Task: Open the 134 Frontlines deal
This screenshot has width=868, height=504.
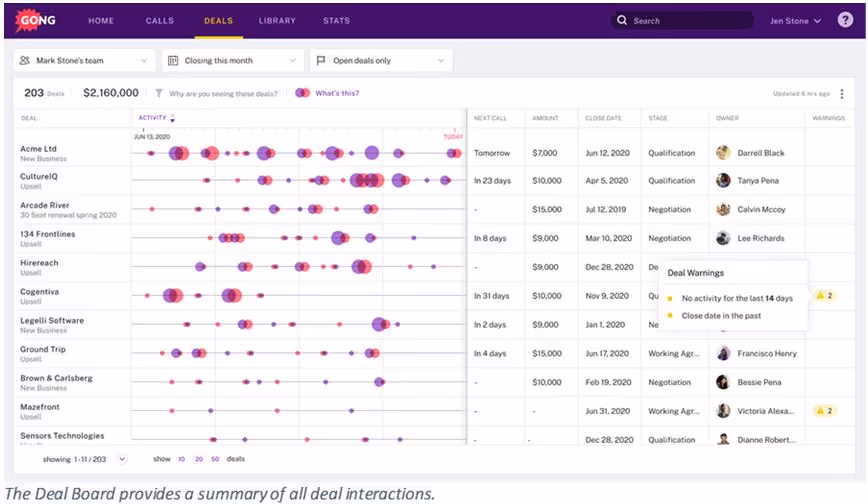Action: 48,234
